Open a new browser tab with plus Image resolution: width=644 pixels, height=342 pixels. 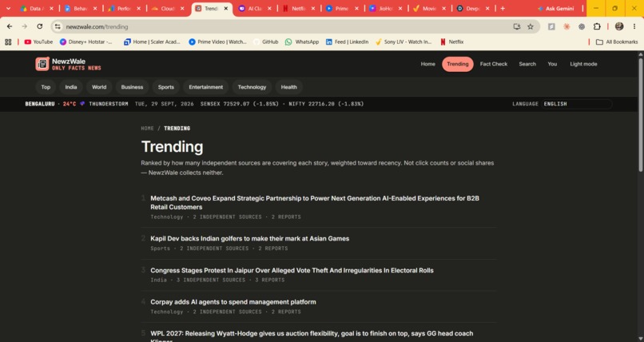click(503, 8)
